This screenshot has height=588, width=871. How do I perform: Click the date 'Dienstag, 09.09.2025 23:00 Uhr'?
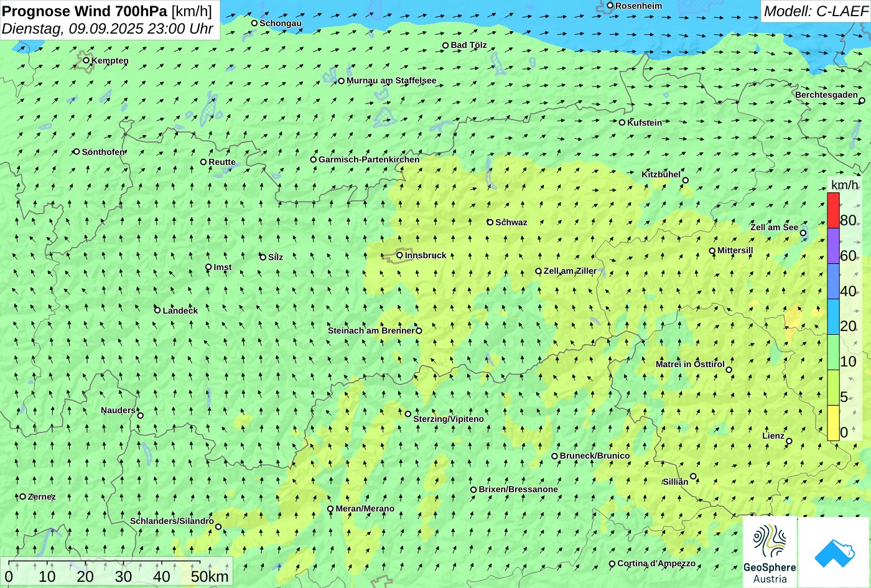[x=108, y=29]
